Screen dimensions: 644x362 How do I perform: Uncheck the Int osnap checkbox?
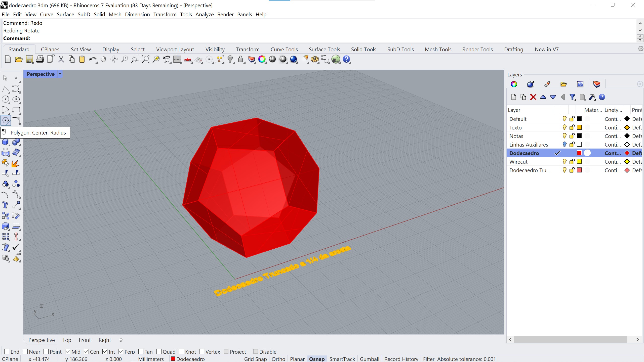tap(105, 351)
